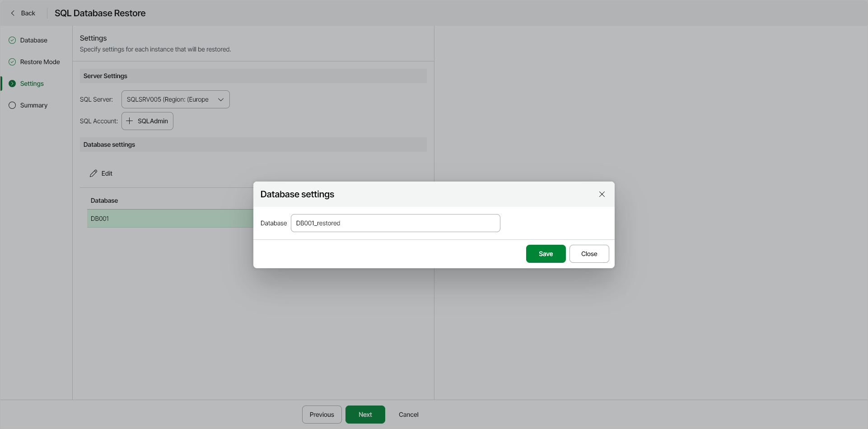Click the Edit pencil icon
868x429 pixels.
pyautogui.click(x=93, y=173)
